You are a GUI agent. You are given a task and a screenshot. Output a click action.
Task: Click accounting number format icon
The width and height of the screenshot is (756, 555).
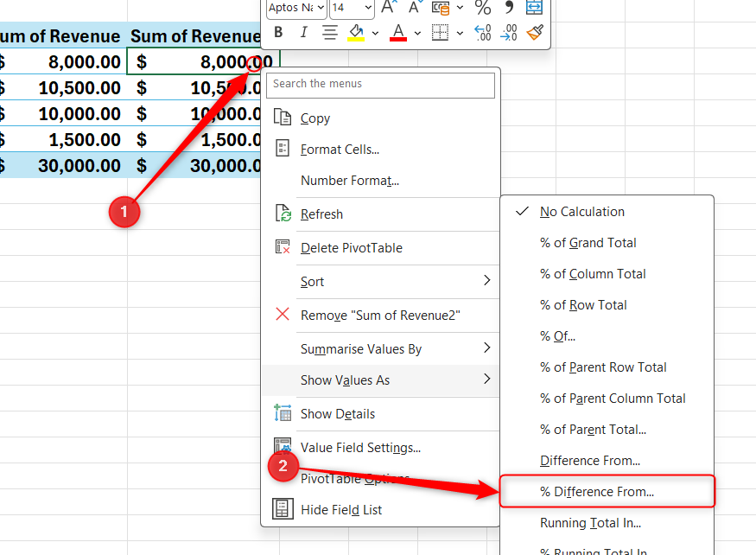point(440,8)
